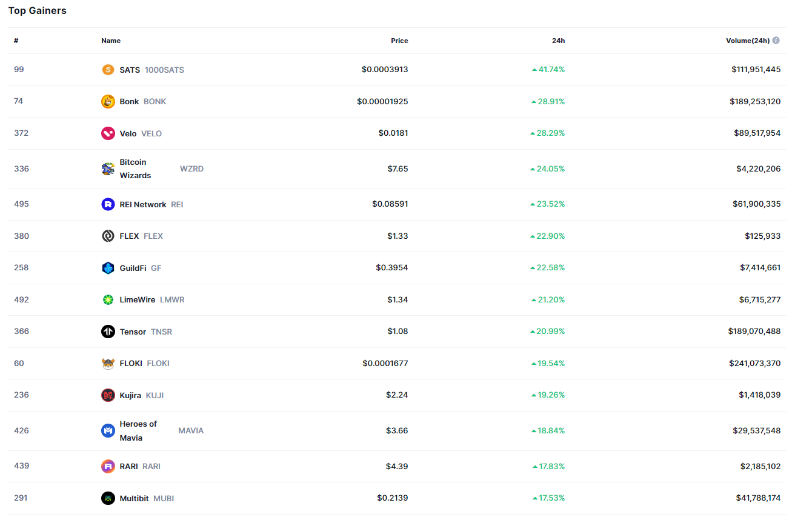Click the 1000SATS ticker symbol

click(164, 70)
